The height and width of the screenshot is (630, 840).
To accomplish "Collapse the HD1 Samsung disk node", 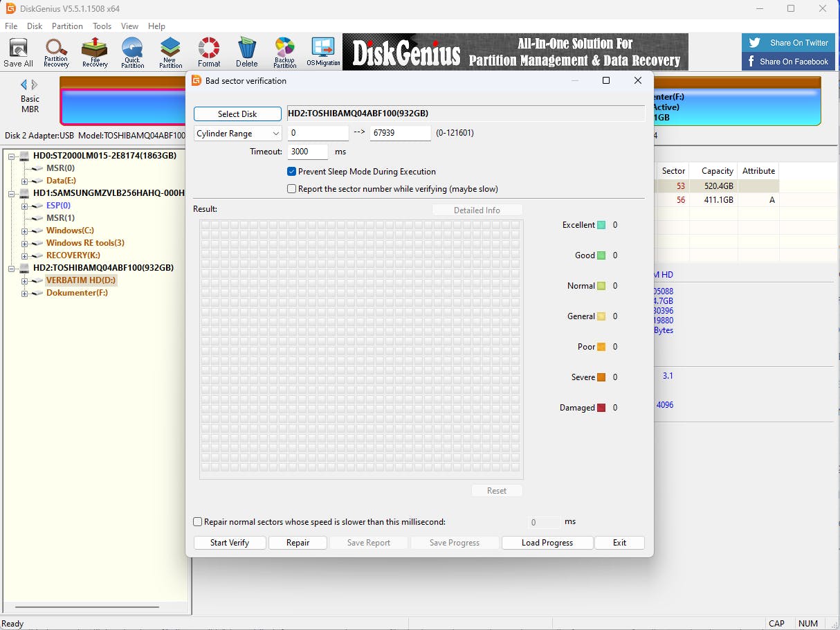I will (x=12, y=193).
